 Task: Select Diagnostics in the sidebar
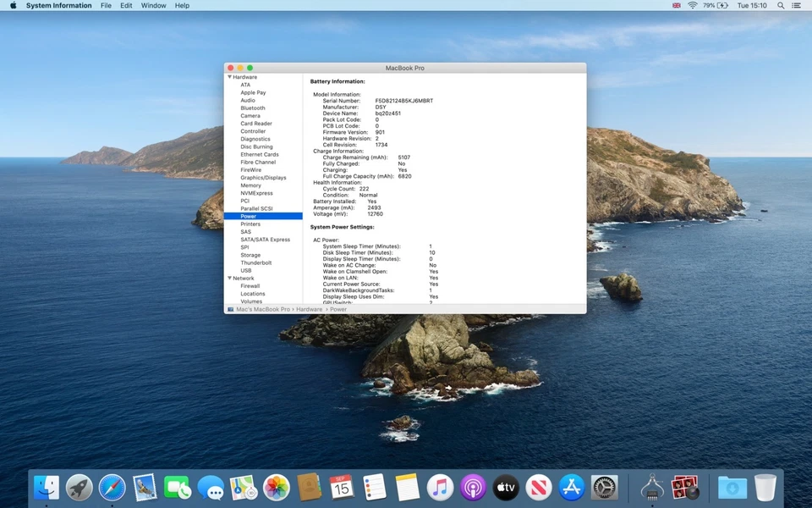point(255,139)
